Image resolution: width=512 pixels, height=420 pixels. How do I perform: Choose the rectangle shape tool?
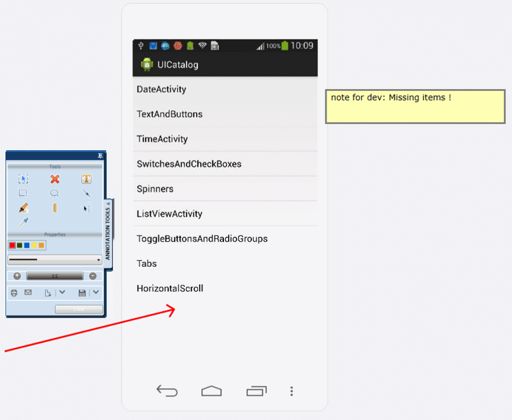23,193
